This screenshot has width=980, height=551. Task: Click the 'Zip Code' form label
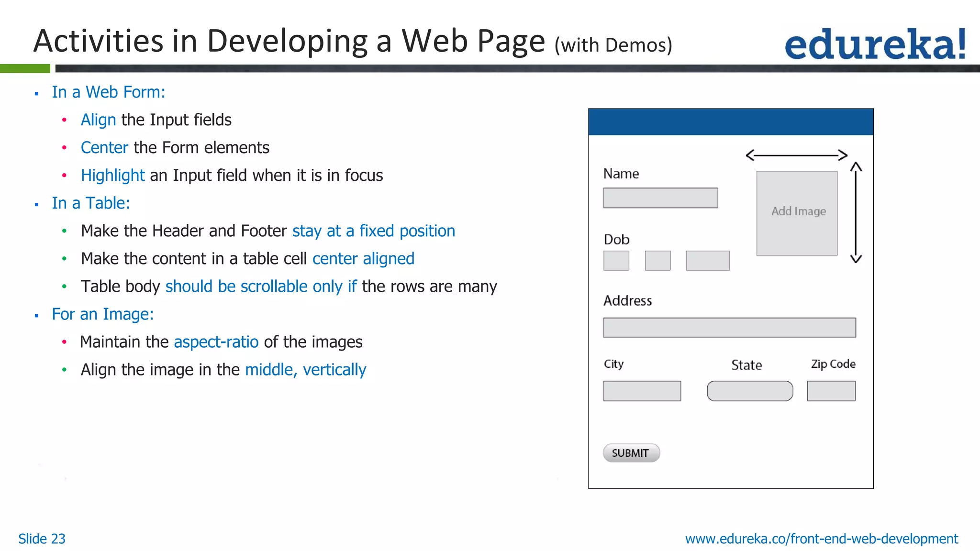pyautogui.click(x=833, y=364)
